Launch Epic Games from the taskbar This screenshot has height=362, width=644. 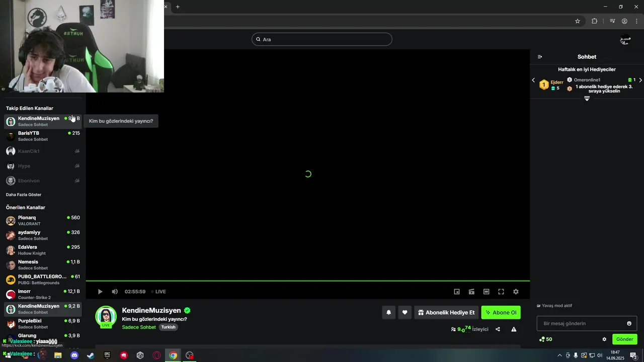pyautogui.click(x=107, y=355)
